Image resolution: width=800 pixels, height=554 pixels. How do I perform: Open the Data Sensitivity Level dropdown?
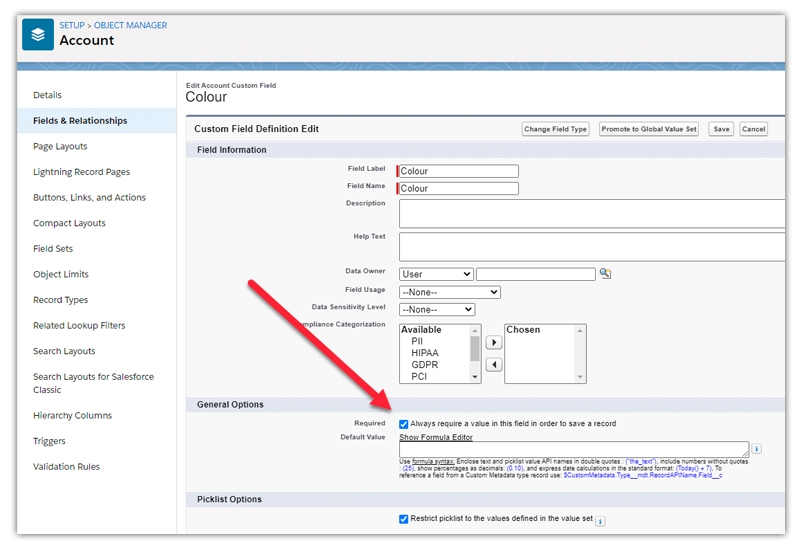(x=437, y=310)
